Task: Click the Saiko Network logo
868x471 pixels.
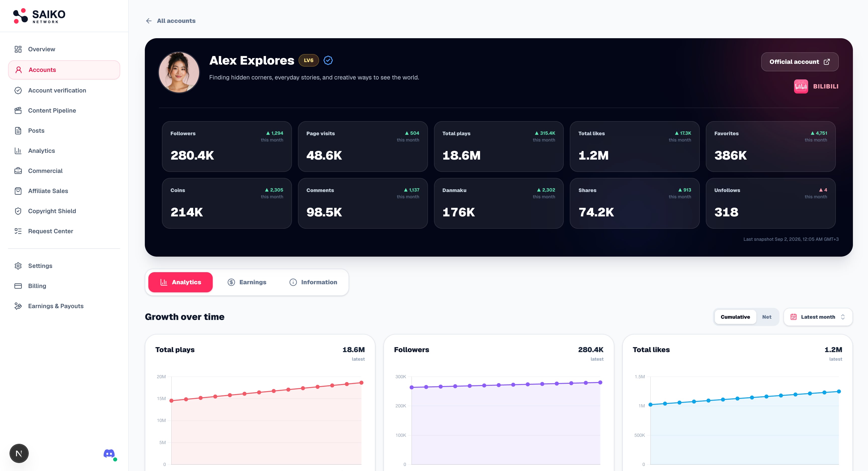Action: point(39,16)
